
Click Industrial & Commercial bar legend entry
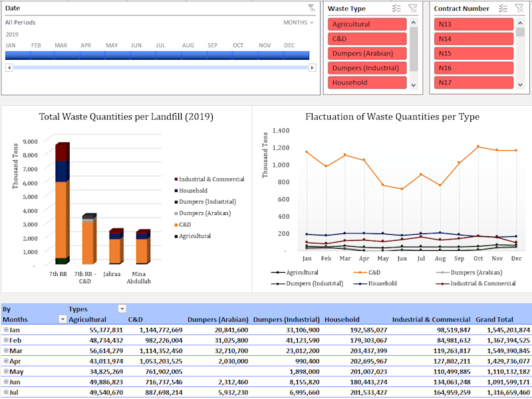coord(209,179)
